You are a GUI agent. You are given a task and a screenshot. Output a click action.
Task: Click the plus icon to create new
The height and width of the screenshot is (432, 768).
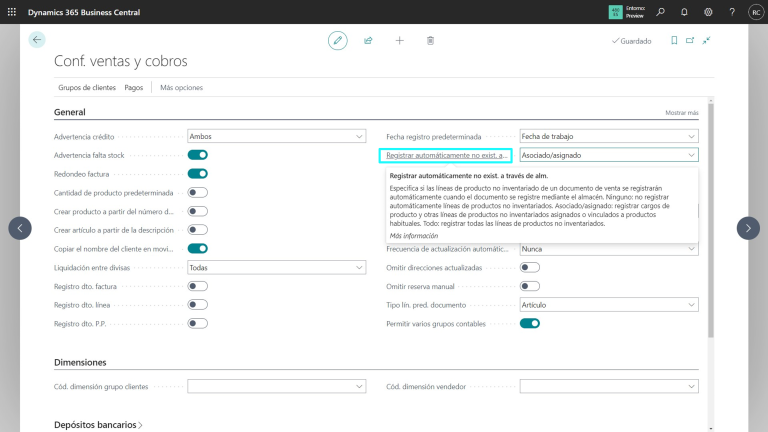click(399, 40)
